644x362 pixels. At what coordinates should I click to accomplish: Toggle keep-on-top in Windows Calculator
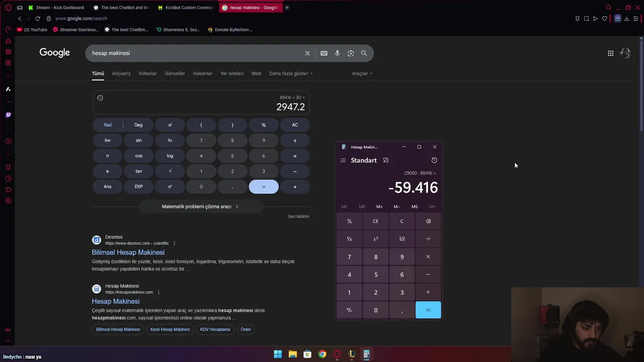pyautogui.click(x=385, y=160)
